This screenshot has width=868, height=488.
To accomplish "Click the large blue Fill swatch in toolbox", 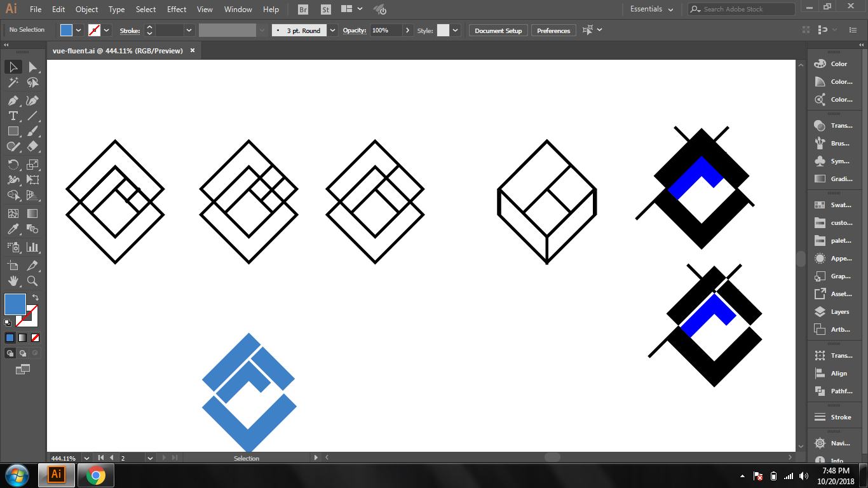I will click(x=15, y=304).
